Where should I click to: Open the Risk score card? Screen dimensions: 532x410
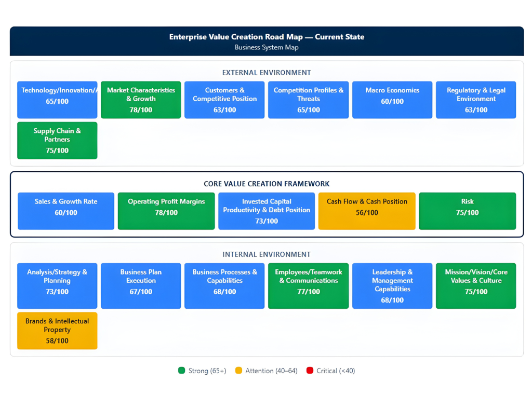[x=467, y=211]
